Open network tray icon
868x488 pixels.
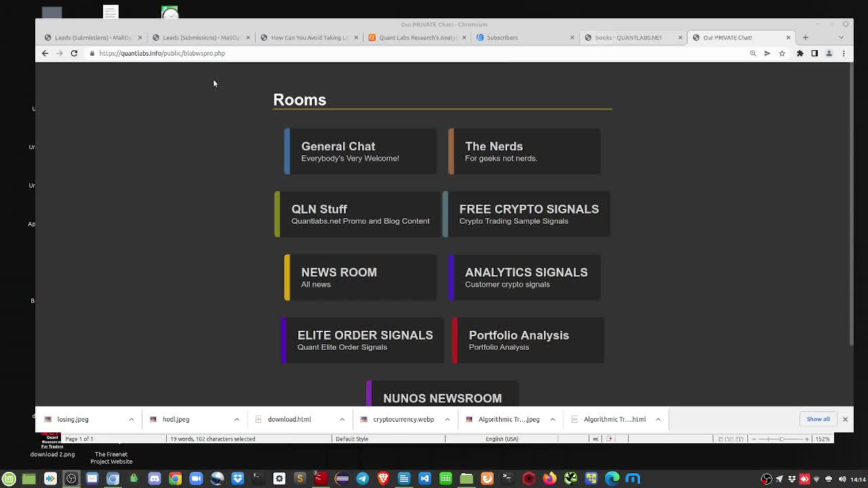pos(816,479)
